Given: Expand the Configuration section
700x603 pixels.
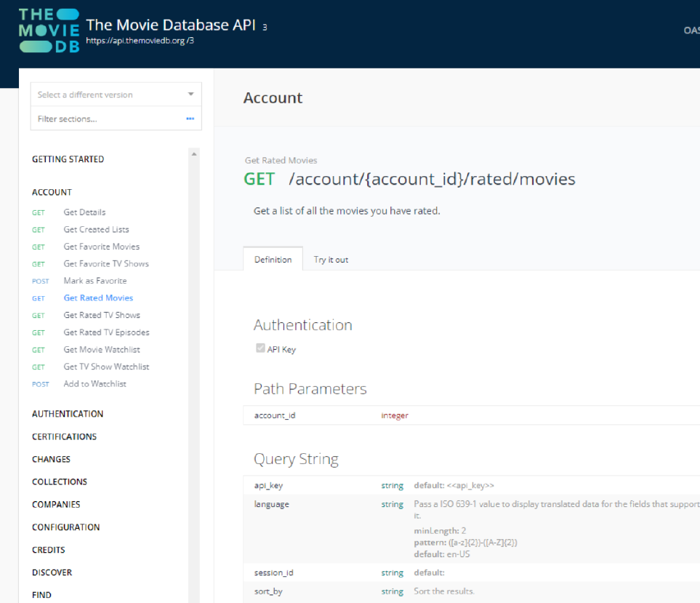Looking at the screenshot, I should tap(65, 527).
